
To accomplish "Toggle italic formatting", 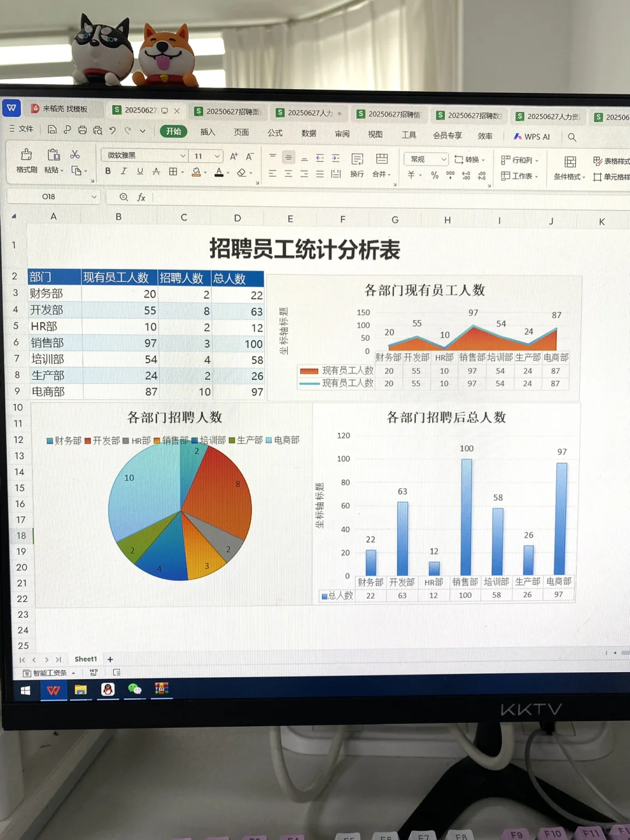I will tap(123, 171).
